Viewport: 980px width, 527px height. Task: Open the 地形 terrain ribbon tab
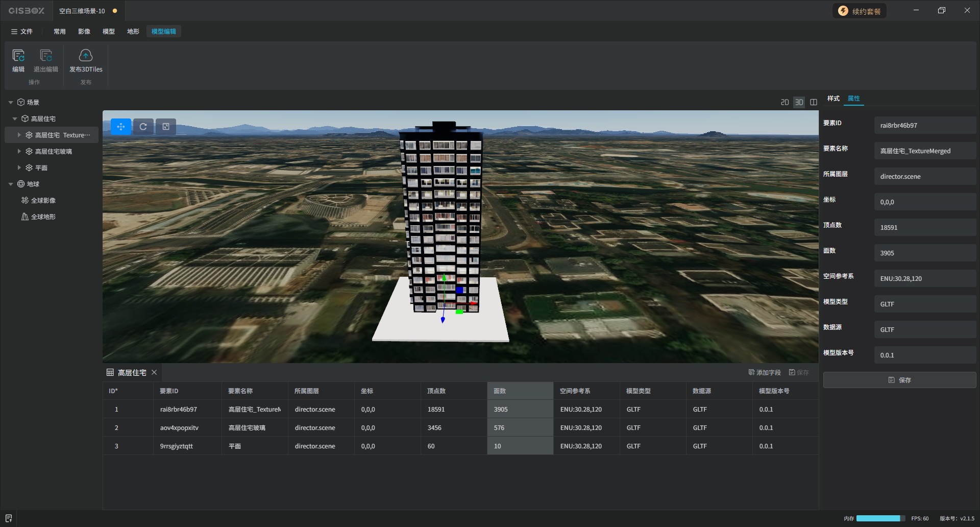(x=133, y=32)
